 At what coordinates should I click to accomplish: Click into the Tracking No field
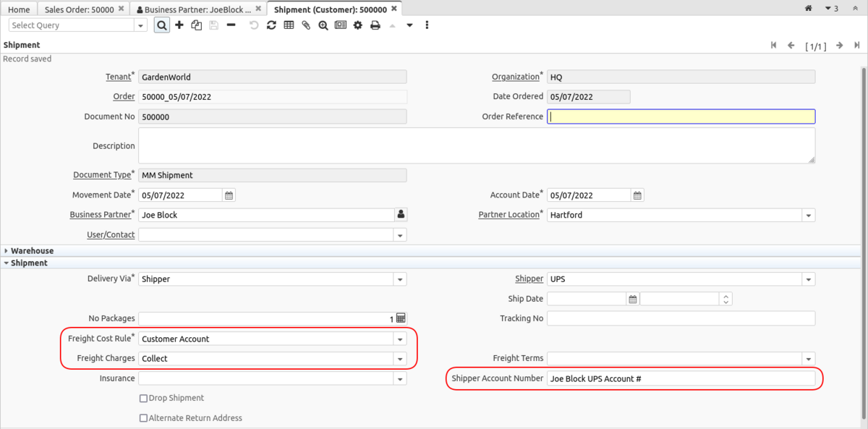[680, 318]
